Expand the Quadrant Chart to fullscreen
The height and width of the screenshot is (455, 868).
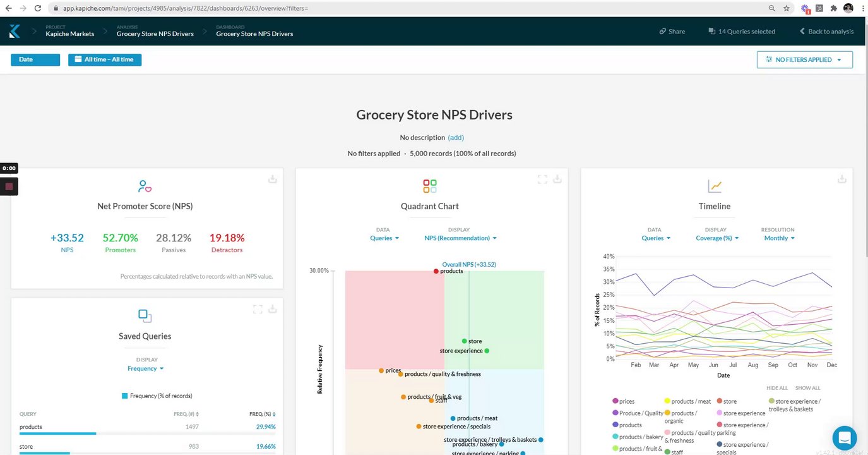click(x=542, y=179)
